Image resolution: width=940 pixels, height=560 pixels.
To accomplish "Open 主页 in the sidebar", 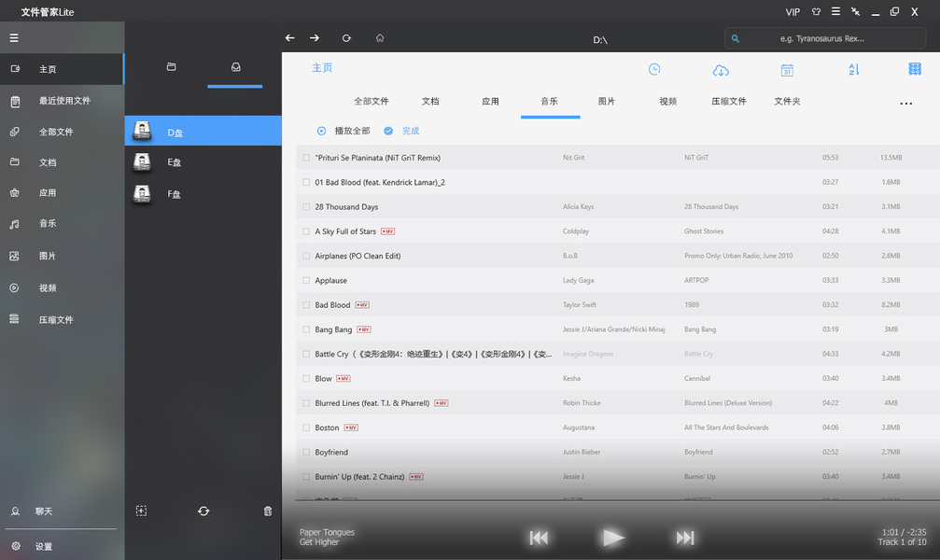I will 62,69.
